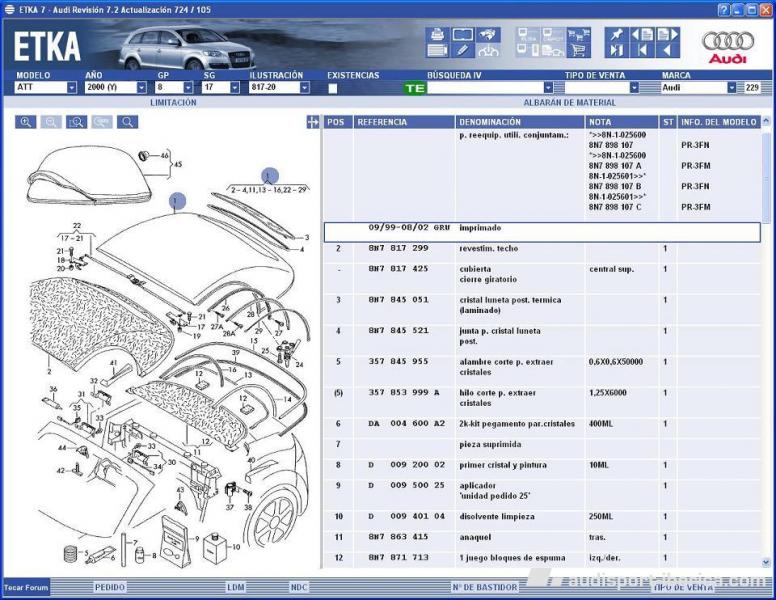Screen dimensions: 776x600
Task: Click the ETKA title bar app icon
Action: click(9, 9)
